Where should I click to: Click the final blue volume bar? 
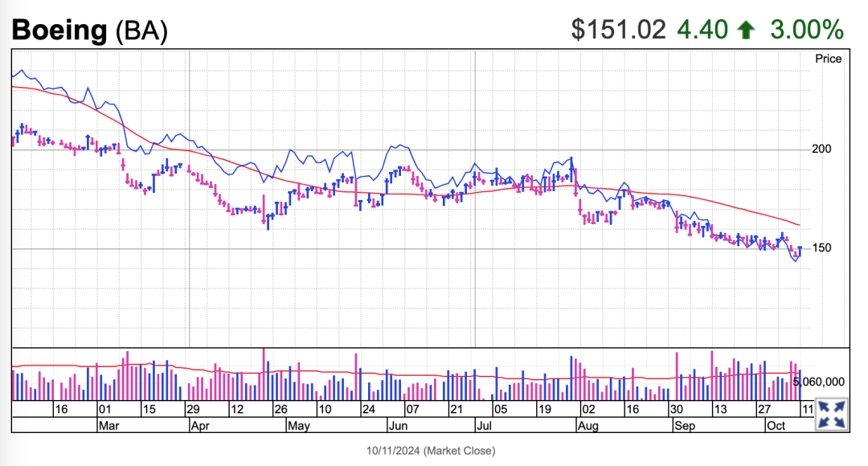[800, 385]
